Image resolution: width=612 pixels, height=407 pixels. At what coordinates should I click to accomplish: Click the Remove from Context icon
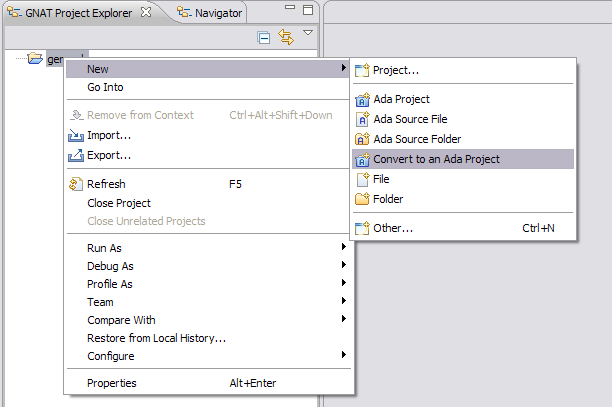(x=76, y=115)
